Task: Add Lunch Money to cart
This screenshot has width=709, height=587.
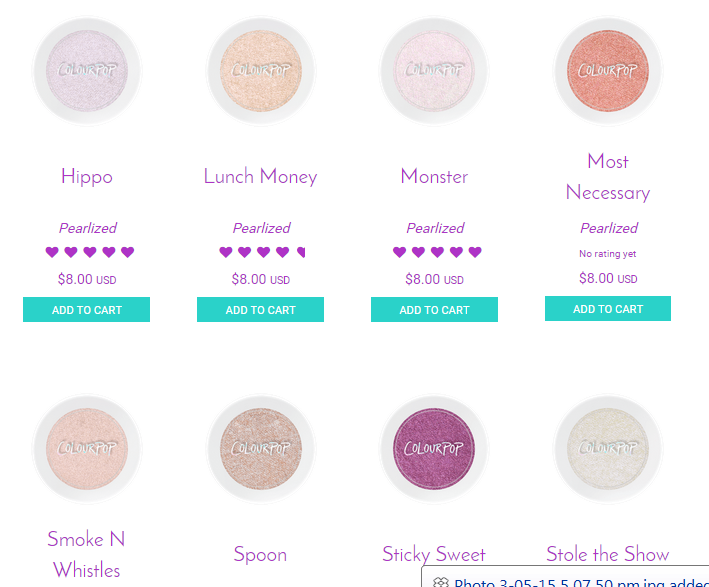Action: (x=260, y=310)
